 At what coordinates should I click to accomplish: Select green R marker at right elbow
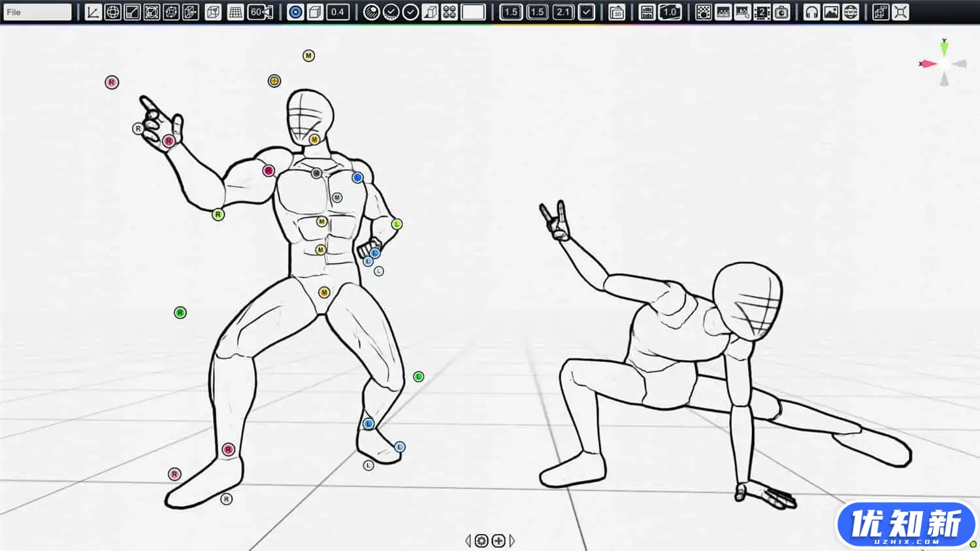click(x=218, y=214)
